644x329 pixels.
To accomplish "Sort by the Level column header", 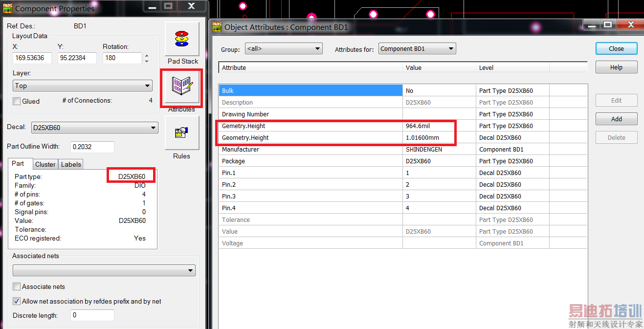I will tap(512, 67).
